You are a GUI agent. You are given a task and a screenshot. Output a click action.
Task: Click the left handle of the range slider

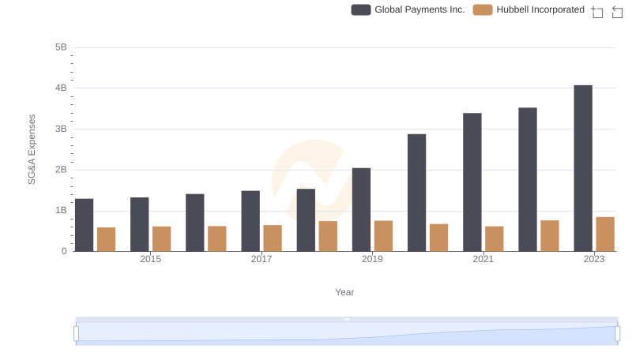[76, 334]
